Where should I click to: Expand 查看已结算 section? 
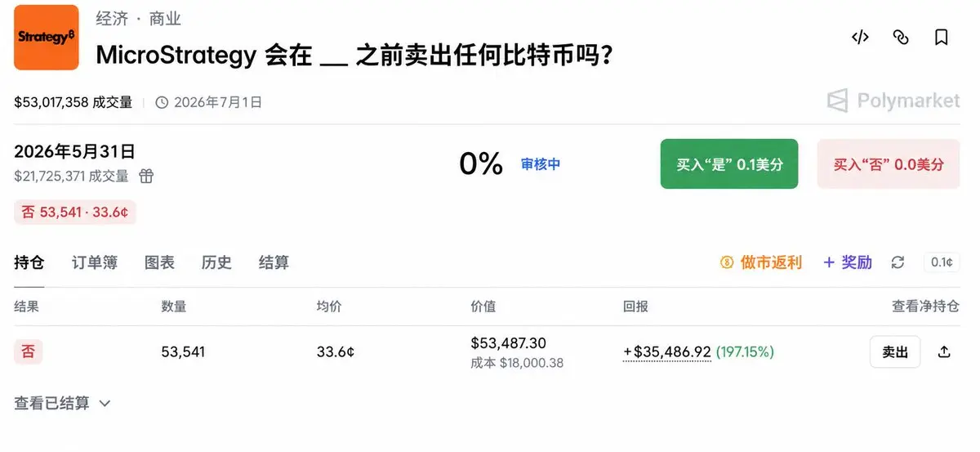[x=62, y=403]
